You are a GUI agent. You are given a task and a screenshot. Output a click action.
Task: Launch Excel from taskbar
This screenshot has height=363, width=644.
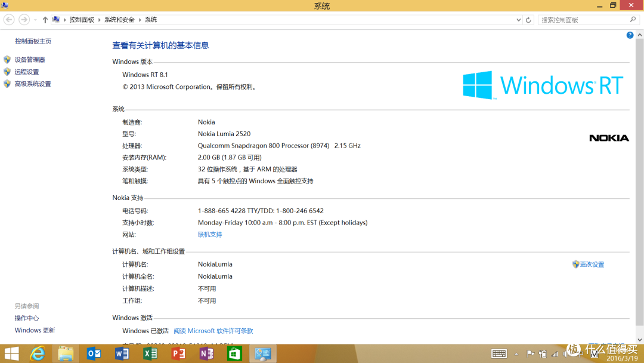[150, 353]
